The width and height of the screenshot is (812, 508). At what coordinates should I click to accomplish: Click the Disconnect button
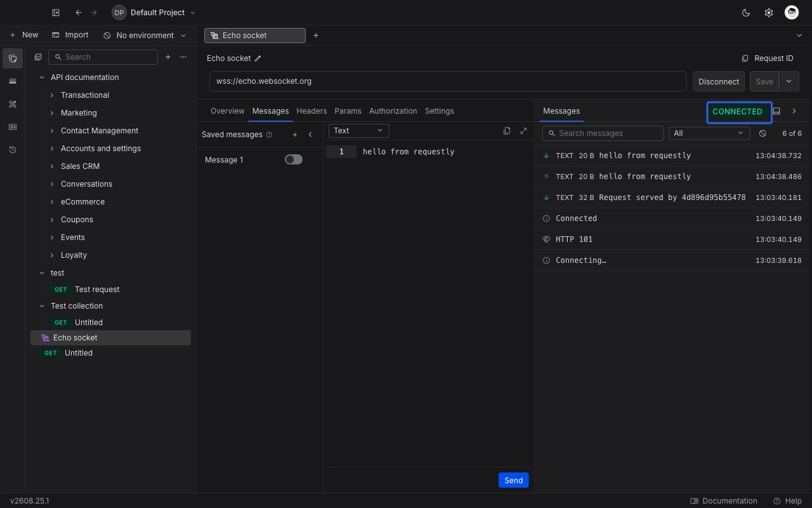point(719,81)
